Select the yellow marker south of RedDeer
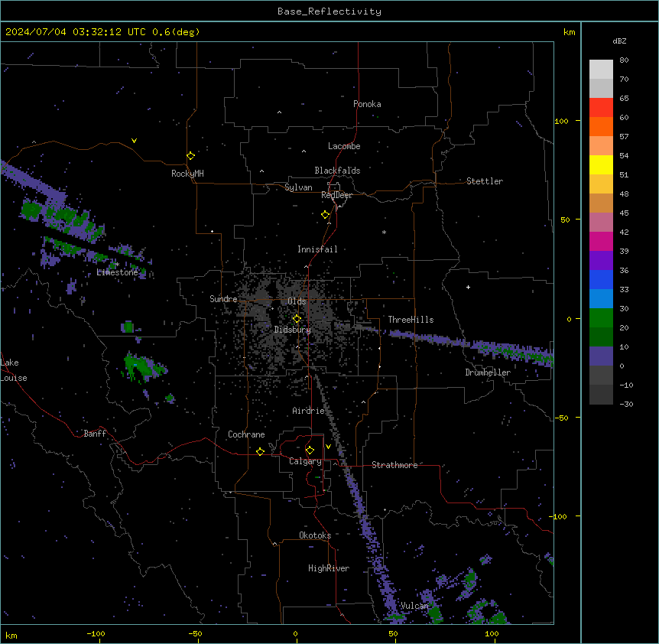 pyautogui.click(x=326, y=215)
